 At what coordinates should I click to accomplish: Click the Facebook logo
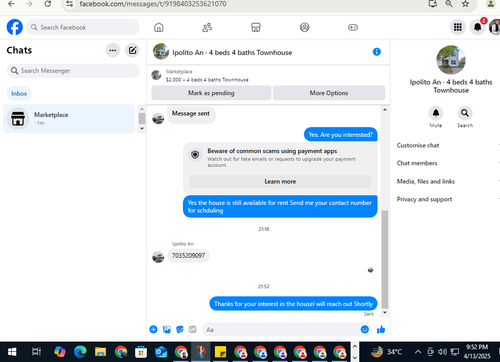15,27
